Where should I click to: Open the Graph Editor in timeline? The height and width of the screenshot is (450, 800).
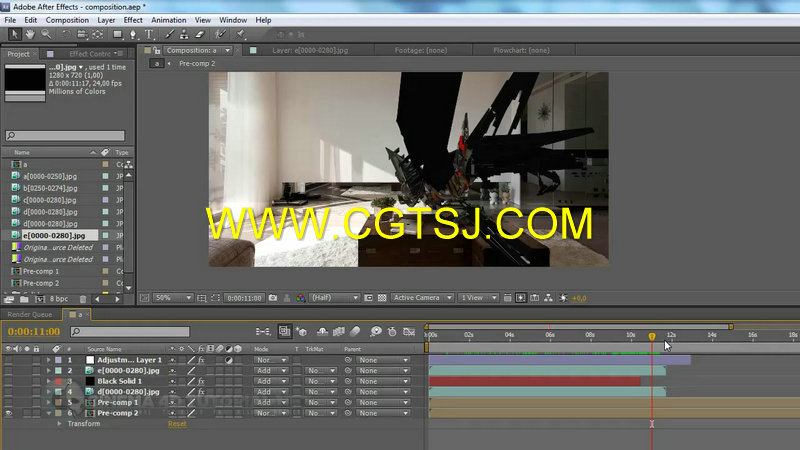coord(409,332)
